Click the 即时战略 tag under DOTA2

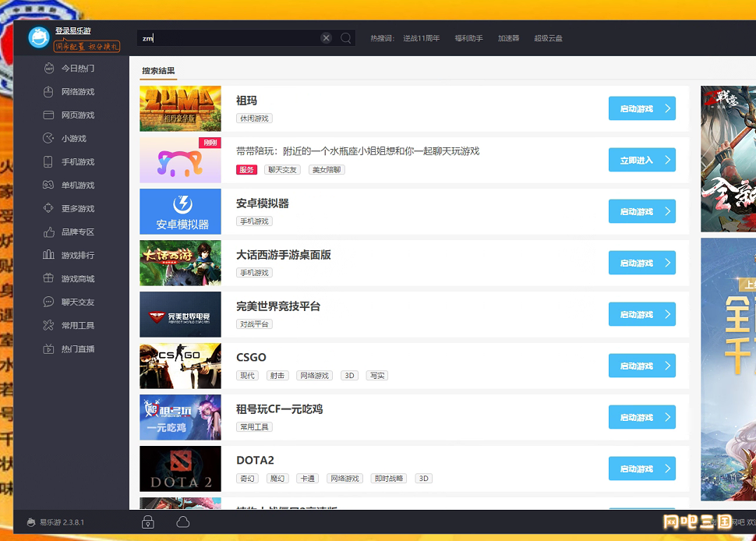click(389, 479)
